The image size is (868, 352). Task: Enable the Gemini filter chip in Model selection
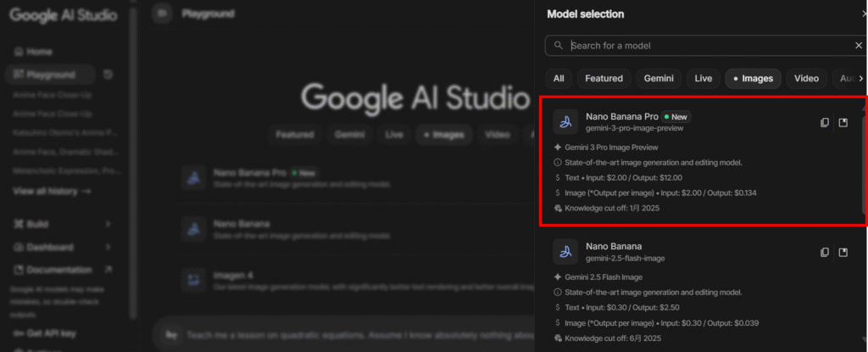(658, 79)
